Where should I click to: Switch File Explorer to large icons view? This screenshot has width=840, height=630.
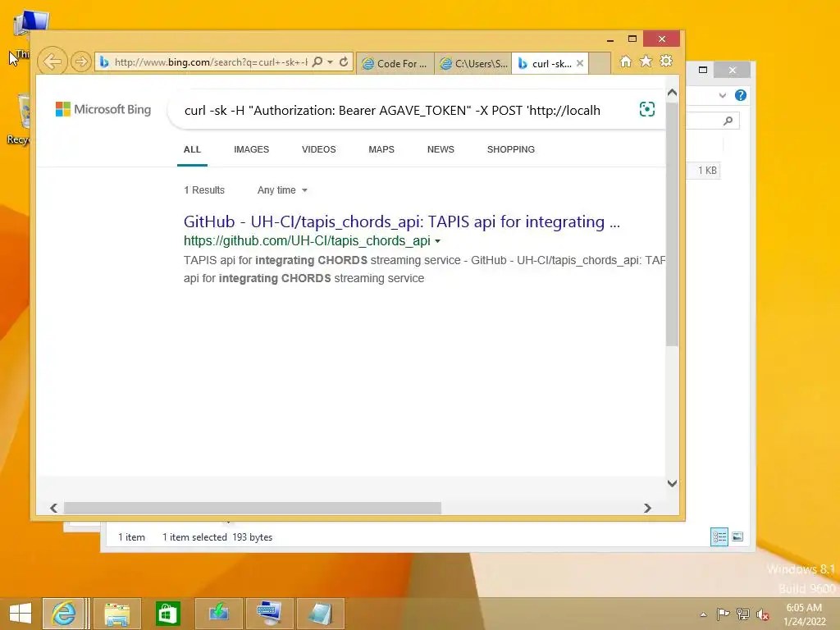(x=737, y=536)
